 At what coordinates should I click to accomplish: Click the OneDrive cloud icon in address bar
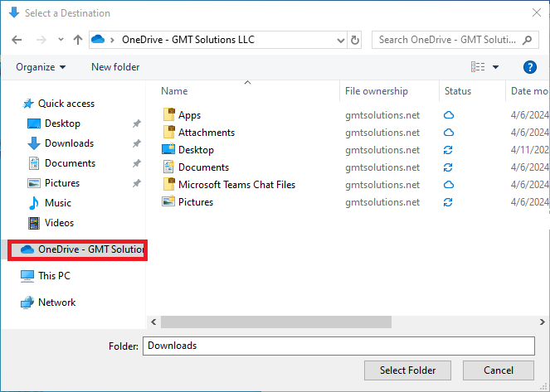pos(98,39)
